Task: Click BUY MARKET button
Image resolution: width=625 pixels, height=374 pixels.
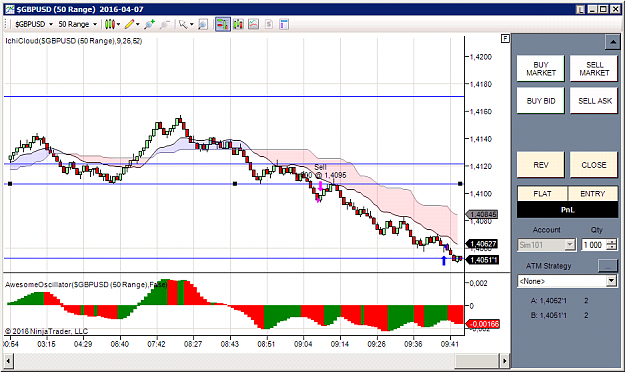Action: (x=540, y=69)
